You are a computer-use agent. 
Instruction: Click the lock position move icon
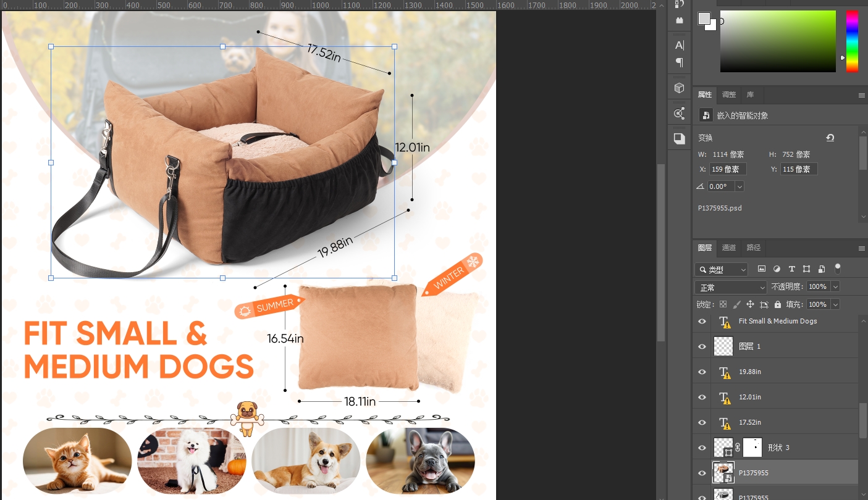(750, 304)
